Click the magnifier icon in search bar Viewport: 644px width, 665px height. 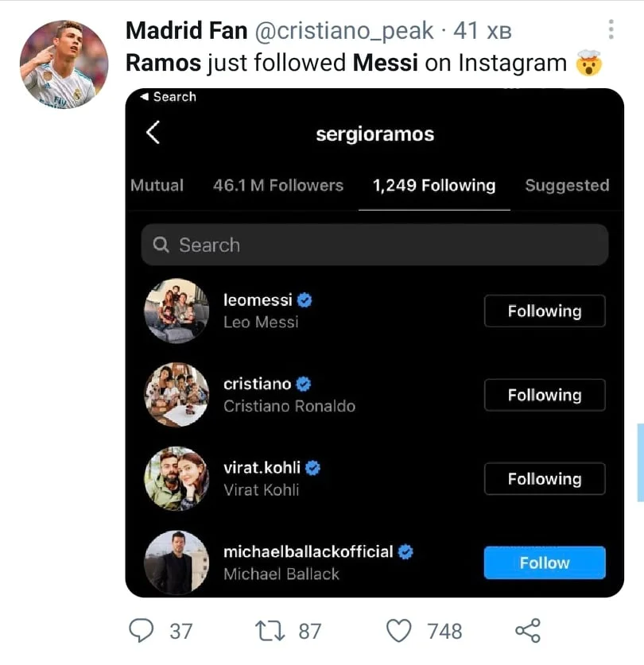(x=161, y=246)
